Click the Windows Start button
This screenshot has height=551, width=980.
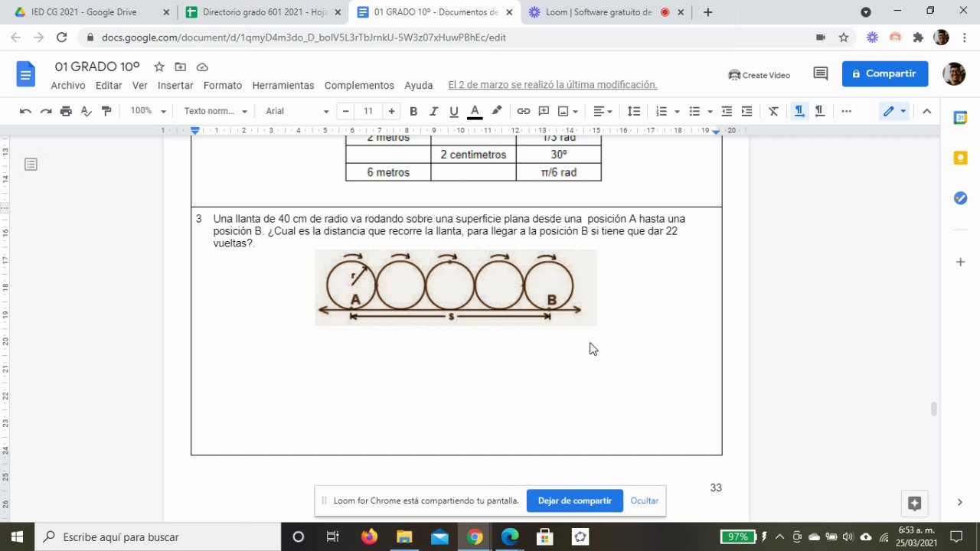pyautogui.click(x=17, y=536)
